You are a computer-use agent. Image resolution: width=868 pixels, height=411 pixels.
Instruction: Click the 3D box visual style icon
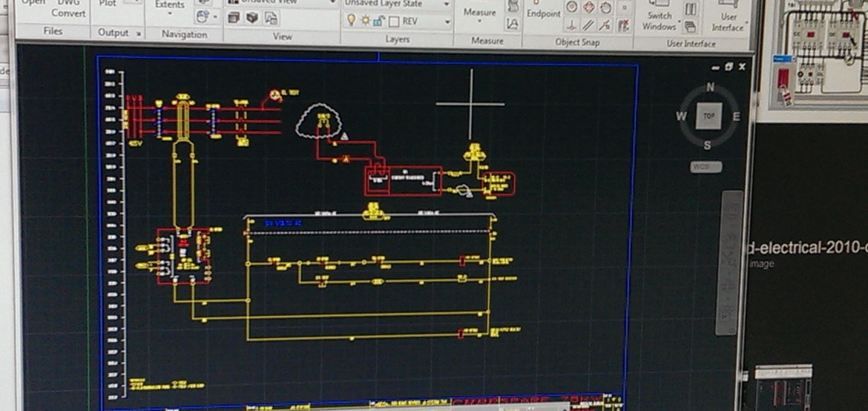252,19
